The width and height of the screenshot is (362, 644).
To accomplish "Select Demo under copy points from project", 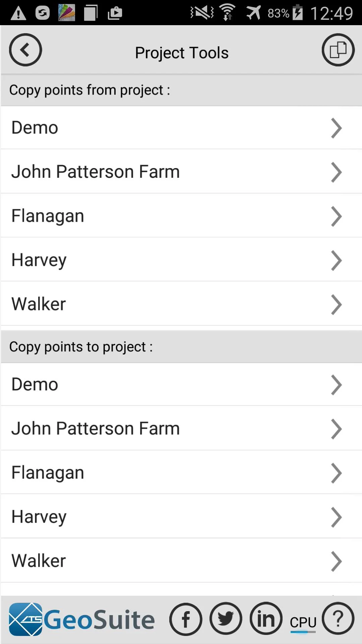I will (181, 128).
